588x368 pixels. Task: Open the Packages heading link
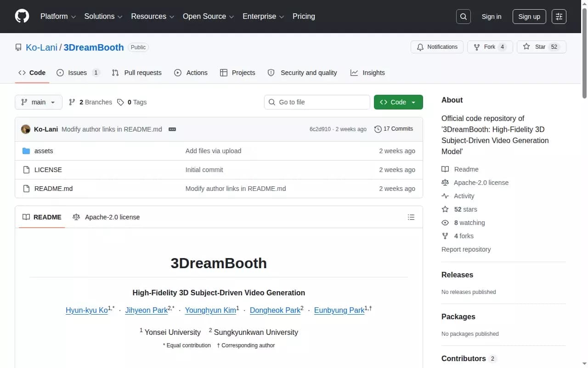tap(458, 317)
